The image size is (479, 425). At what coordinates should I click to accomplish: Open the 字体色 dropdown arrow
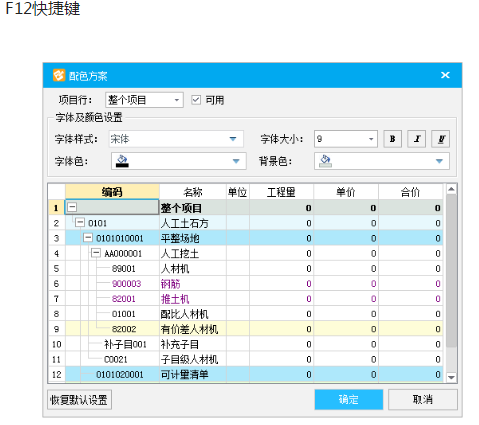pyautogui.click(x=236, y=161)
